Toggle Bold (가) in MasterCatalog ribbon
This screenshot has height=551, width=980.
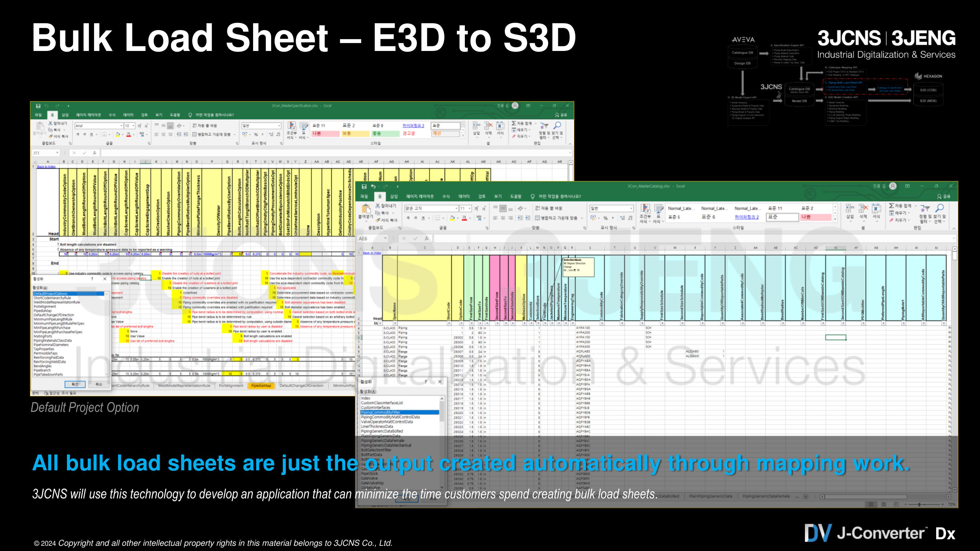(x=408, y=218)
